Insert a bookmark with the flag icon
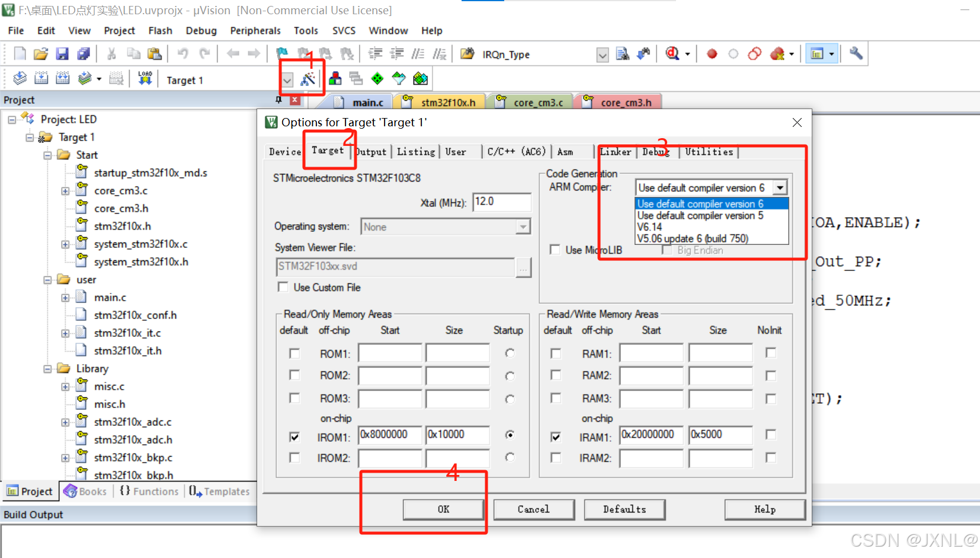This screenshot has height=558, width=980. click(x=282, y=54)
